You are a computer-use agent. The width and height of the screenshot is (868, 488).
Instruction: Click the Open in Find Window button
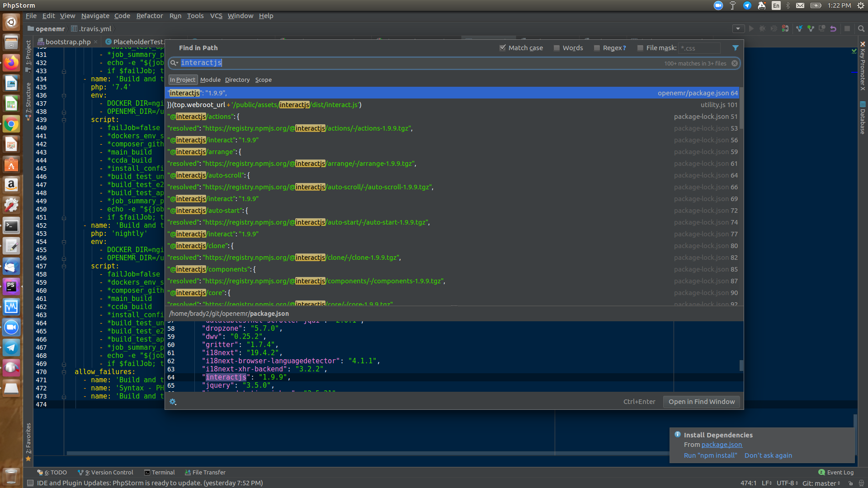click(701, 401)
